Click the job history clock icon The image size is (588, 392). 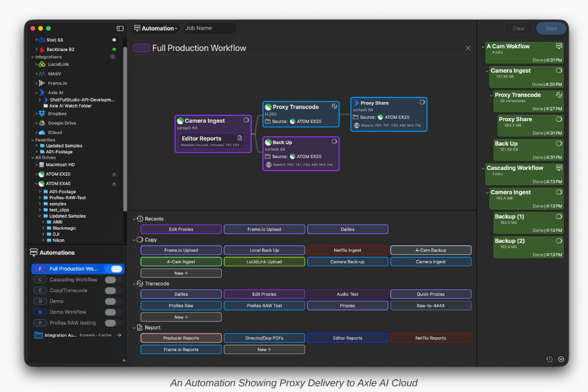(x=549, y=359)
